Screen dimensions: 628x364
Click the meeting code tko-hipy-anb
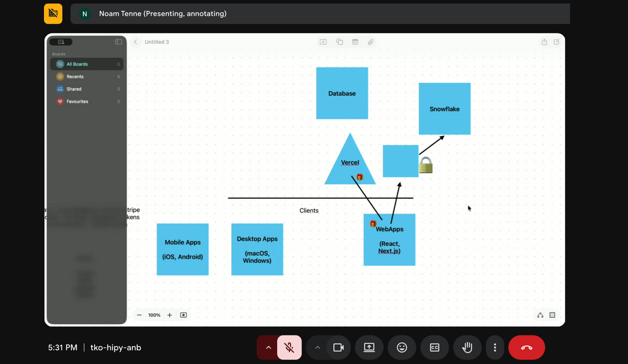[x=116, y=348]
